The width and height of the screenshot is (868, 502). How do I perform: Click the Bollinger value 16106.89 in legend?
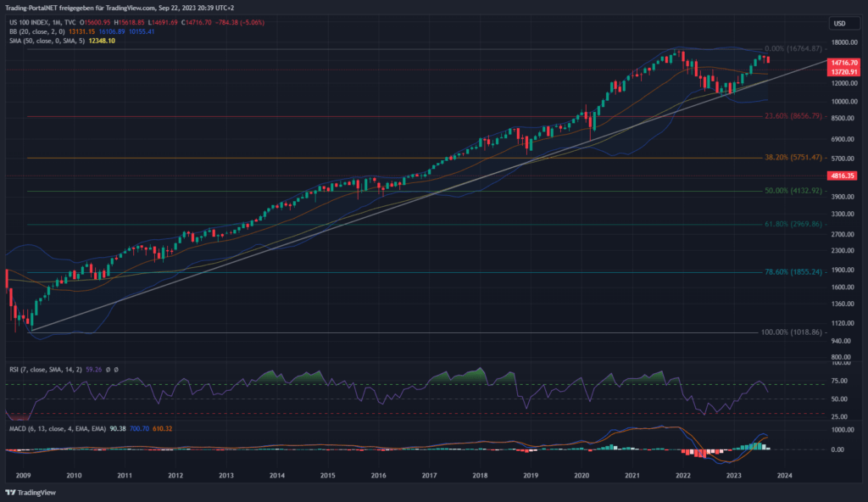(112, 31)
